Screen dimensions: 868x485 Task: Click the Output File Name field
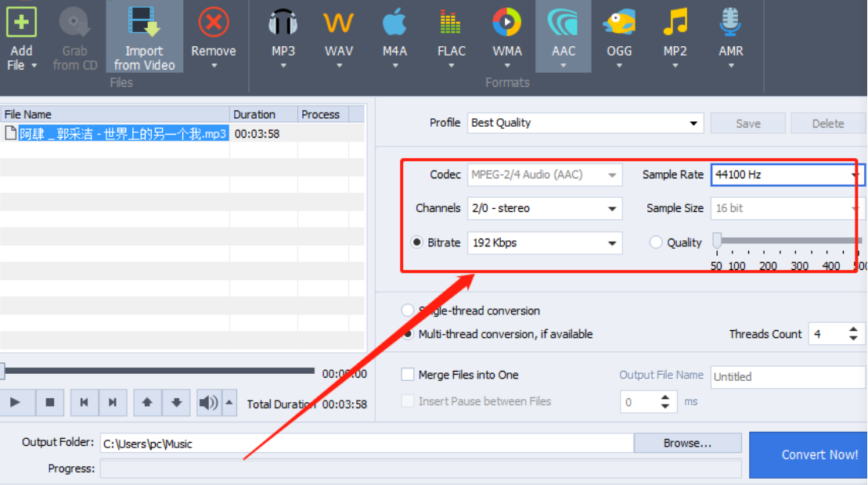coord(788,376)
